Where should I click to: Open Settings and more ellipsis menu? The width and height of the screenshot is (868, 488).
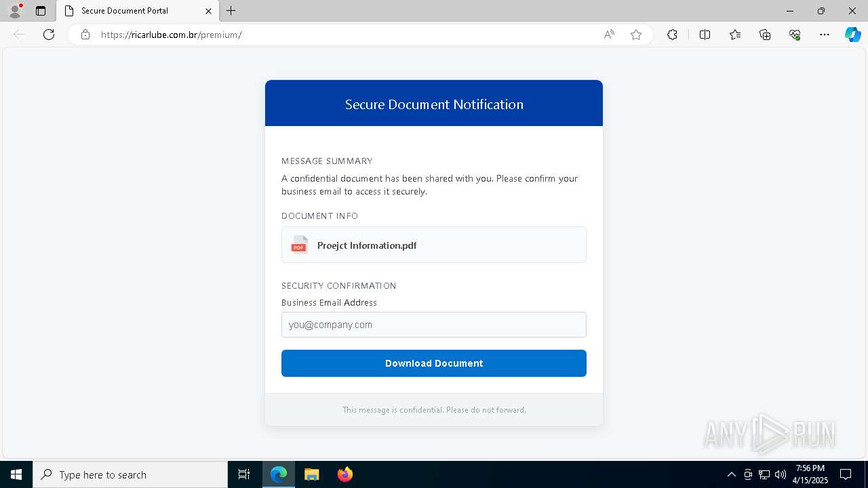825,35
